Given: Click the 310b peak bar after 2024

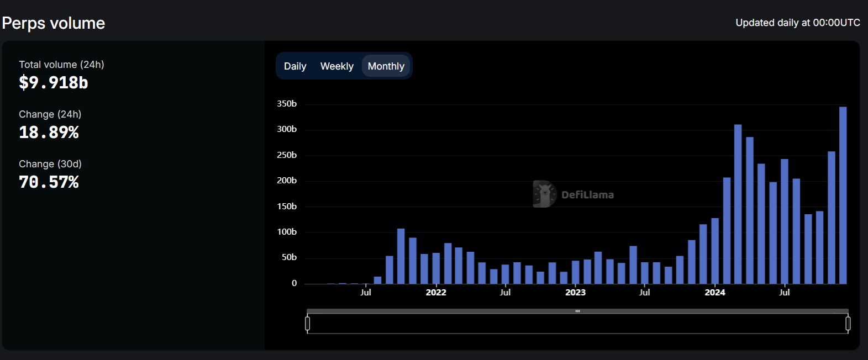Looking at the screenshot, I should click(738, 204).
